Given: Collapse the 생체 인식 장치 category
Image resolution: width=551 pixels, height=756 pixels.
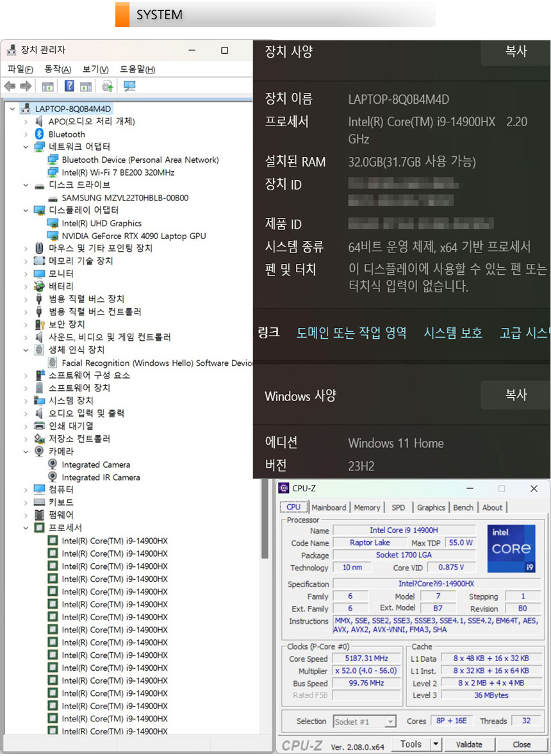Looking at the screenshot, I should tap(26, 350).
